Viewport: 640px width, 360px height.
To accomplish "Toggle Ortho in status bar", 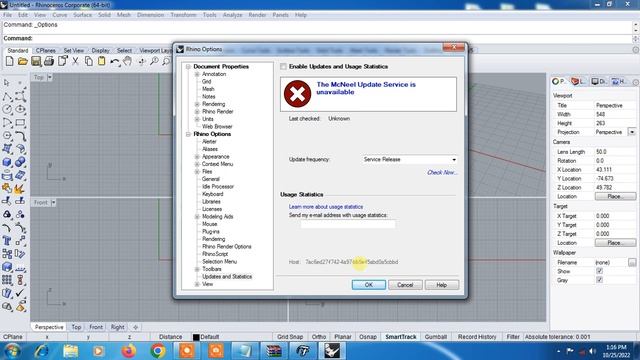I will coord(319,337).
